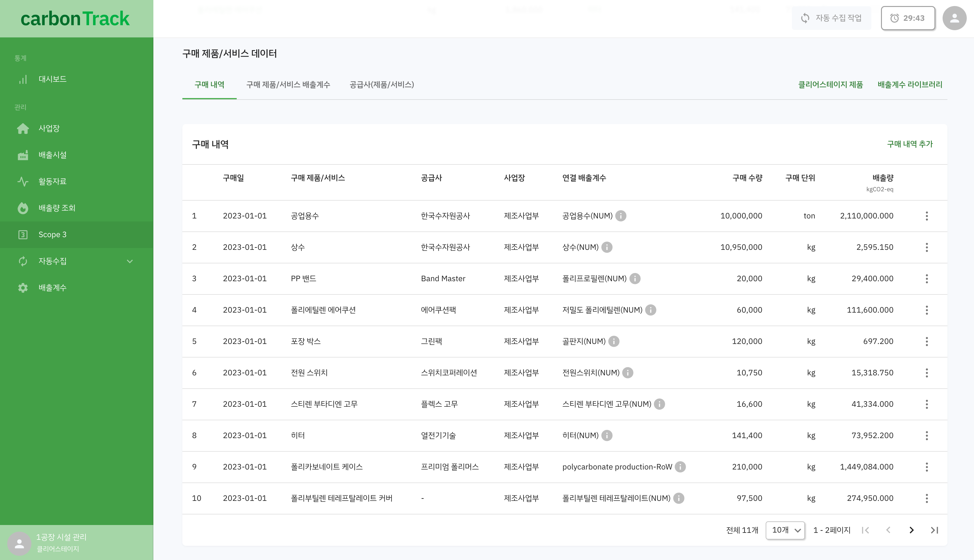The height and width of the screenshot is (560, 974).
Task: Open 대시보드 from the sidebar
Action: 77,79
